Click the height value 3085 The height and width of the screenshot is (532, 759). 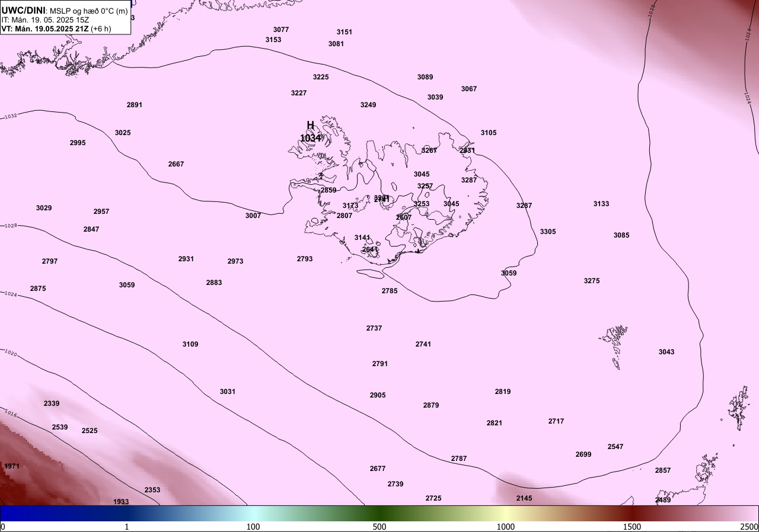[621, 235]
